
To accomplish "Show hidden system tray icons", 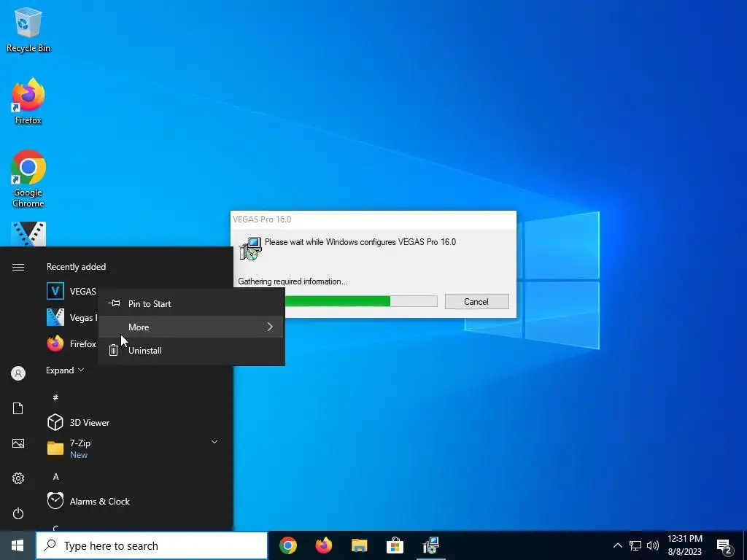I will coord(617,545).
